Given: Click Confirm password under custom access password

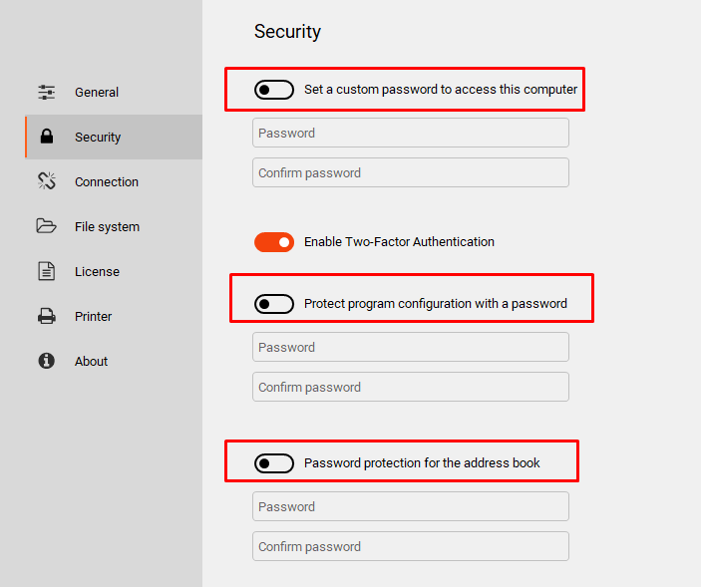Looking at the screenshot, I should (411, 172).
